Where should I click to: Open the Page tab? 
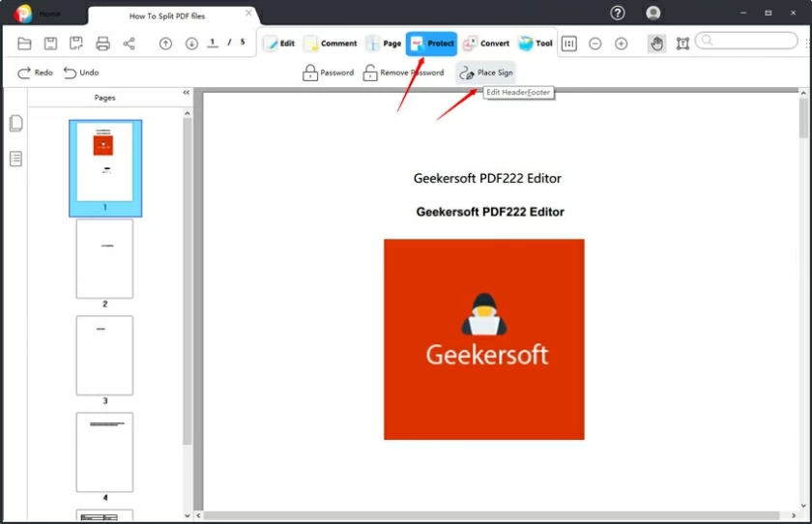[384, 44]
